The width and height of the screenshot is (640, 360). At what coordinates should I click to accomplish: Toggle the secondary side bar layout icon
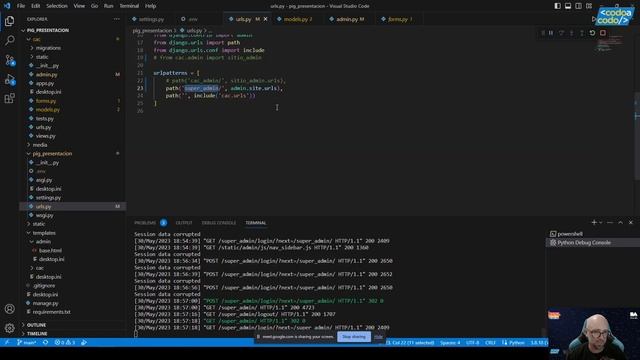click(x=578, y=6)
